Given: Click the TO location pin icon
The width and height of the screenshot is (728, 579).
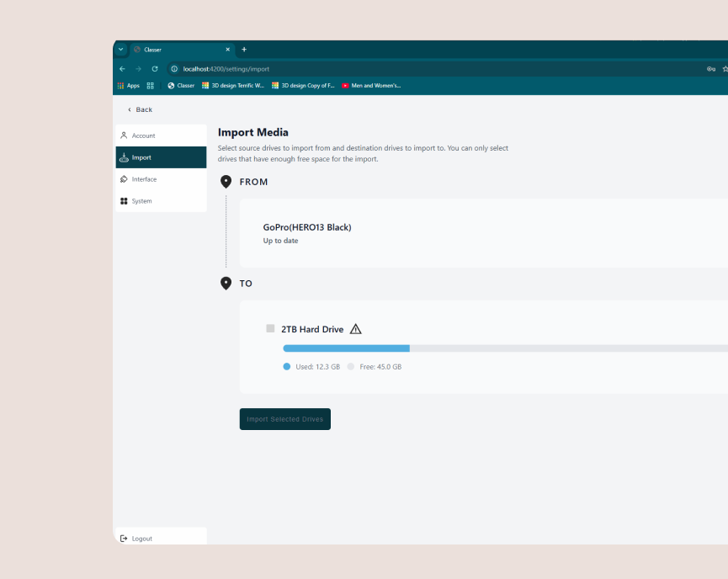Looking at the screenshot, I should (x=226, y=284).
